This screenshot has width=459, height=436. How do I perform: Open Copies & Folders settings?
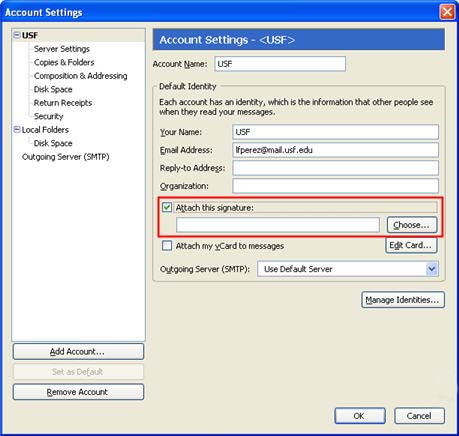(64, 62)
